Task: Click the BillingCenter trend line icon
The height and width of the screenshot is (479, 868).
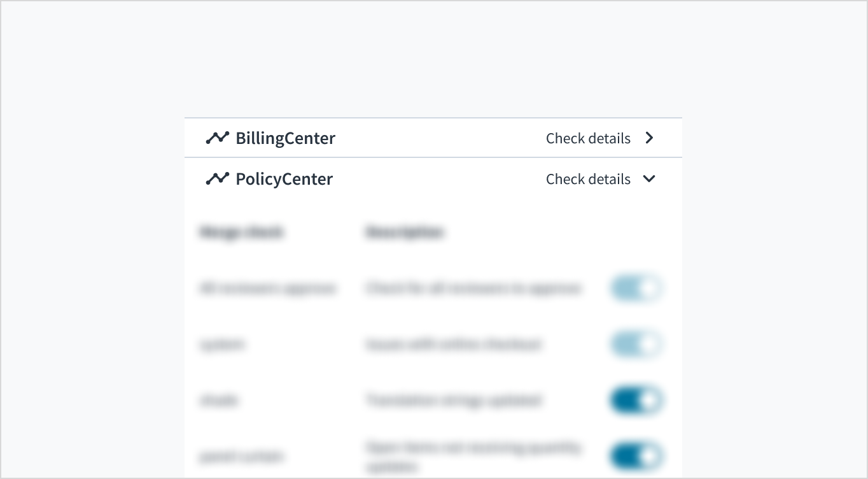Action: pos(217,138)
